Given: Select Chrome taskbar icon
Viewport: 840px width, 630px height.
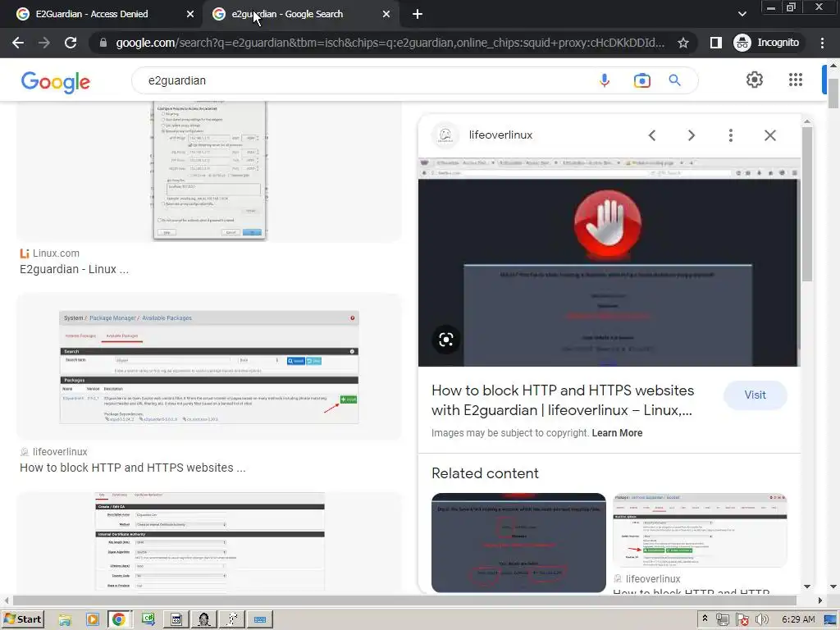Looking at the screenshot, I should (x=119, y=620).
